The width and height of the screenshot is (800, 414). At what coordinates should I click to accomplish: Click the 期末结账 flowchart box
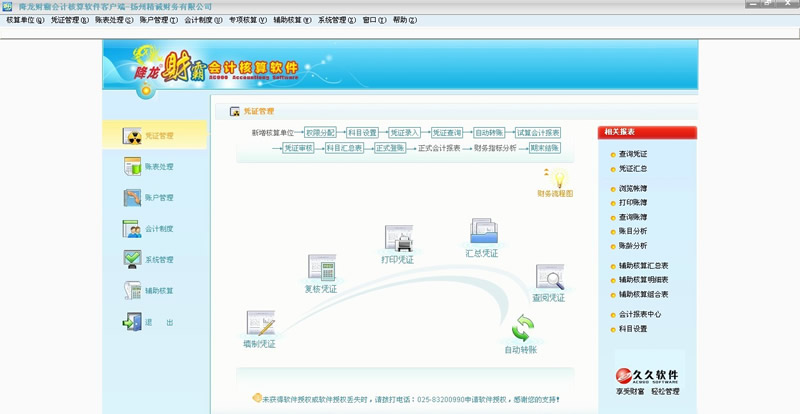point(545,148)
